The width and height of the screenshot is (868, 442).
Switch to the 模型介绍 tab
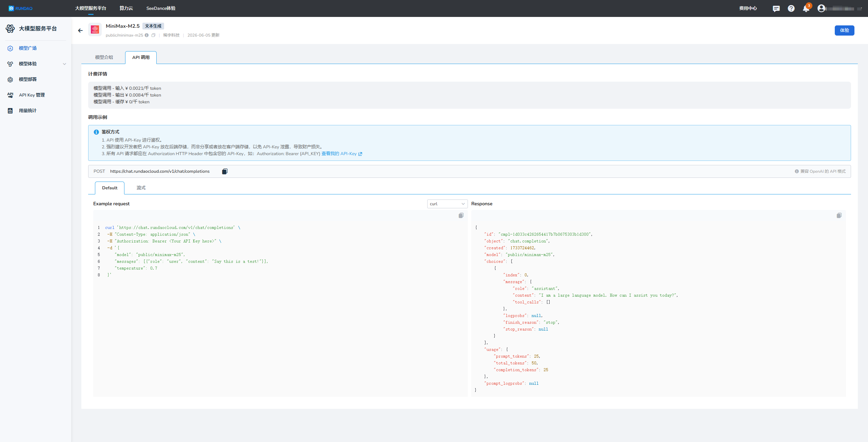tap(104, 58)
